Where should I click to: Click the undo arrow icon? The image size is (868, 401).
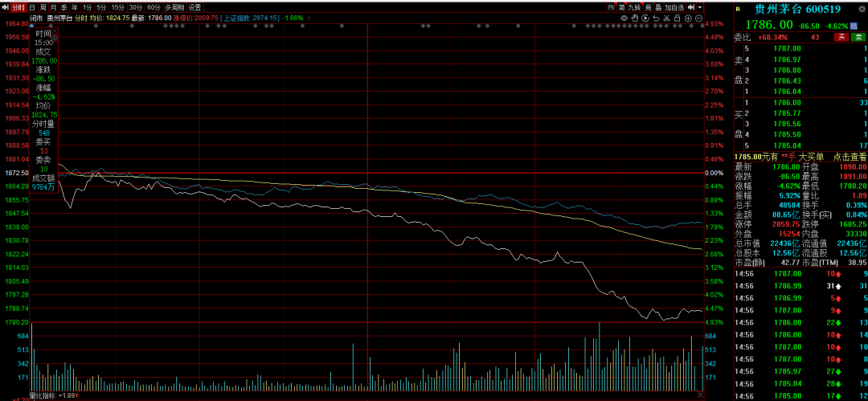coord(656,18)
